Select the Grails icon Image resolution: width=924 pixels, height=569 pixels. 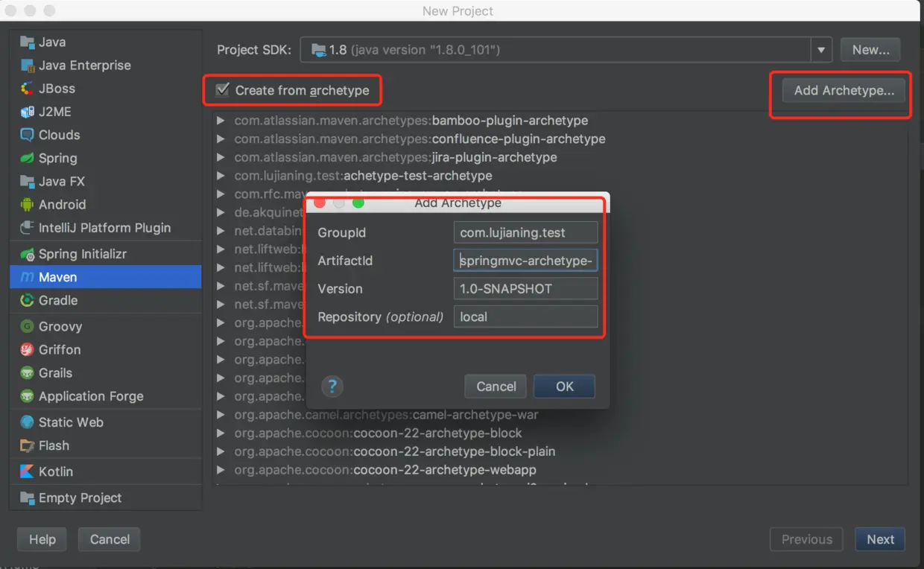tap(28, 372)
